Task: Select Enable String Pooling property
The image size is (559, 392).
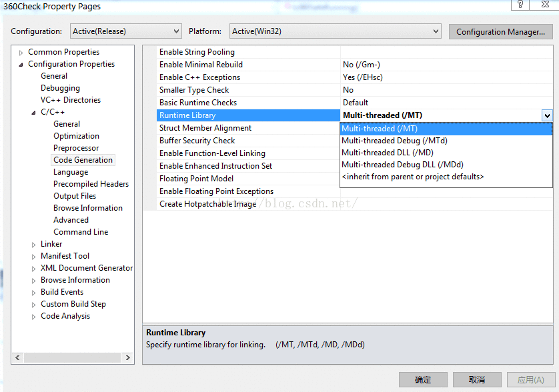Action: [x=249, y=52]
